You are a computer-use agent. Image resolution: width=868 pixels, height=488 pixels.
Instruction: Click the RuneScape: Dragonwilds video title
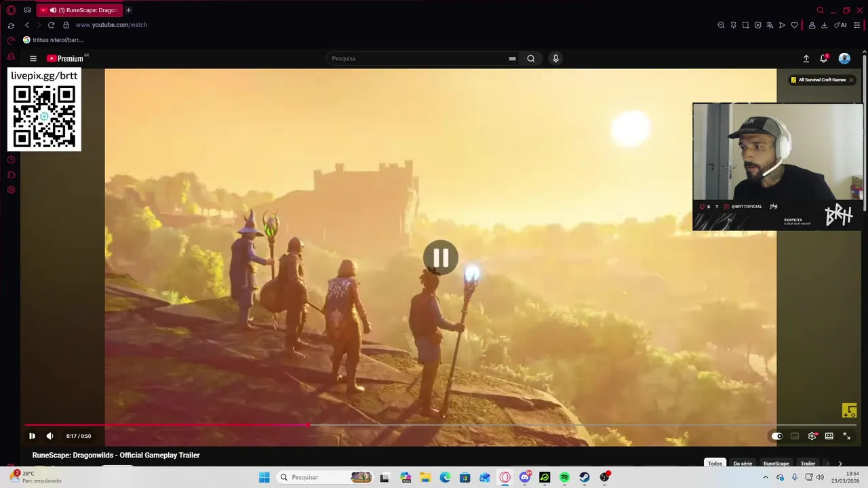[x=116, y=455]
